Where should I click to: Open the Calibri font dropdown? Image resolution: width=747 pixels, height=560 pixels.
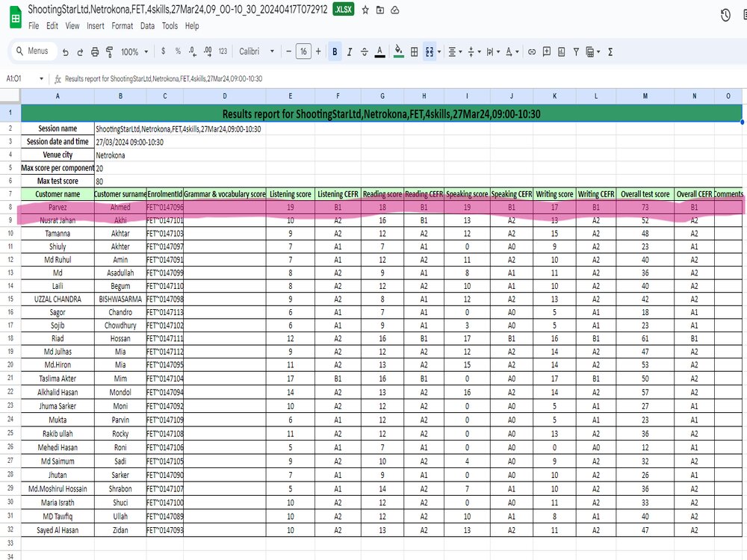[257, 52]
